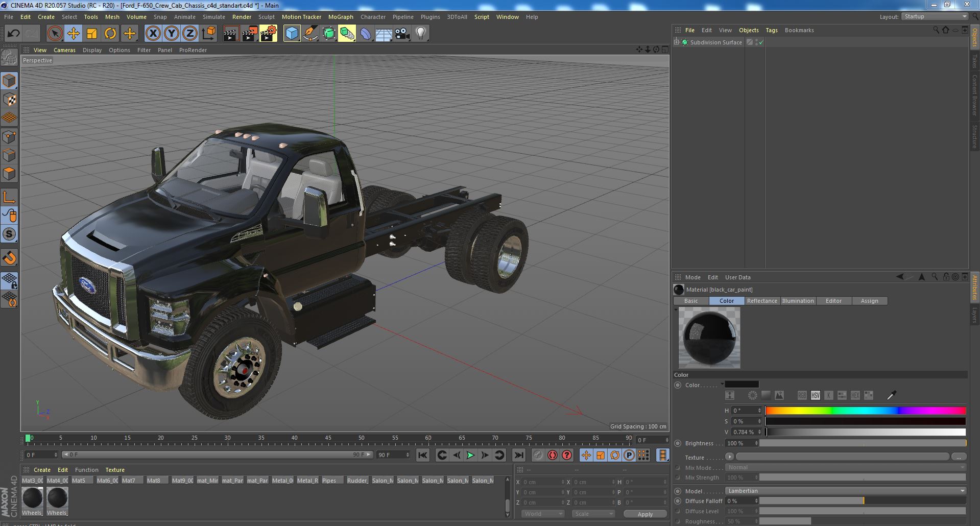Click Make Editable icon in left sidebar
Viewport: 980px width, 526px height.
[x=9, y=57]
